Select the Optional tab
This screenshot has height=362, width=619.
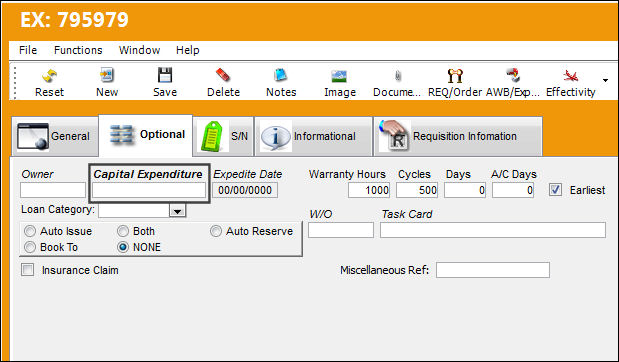[146, 135]
